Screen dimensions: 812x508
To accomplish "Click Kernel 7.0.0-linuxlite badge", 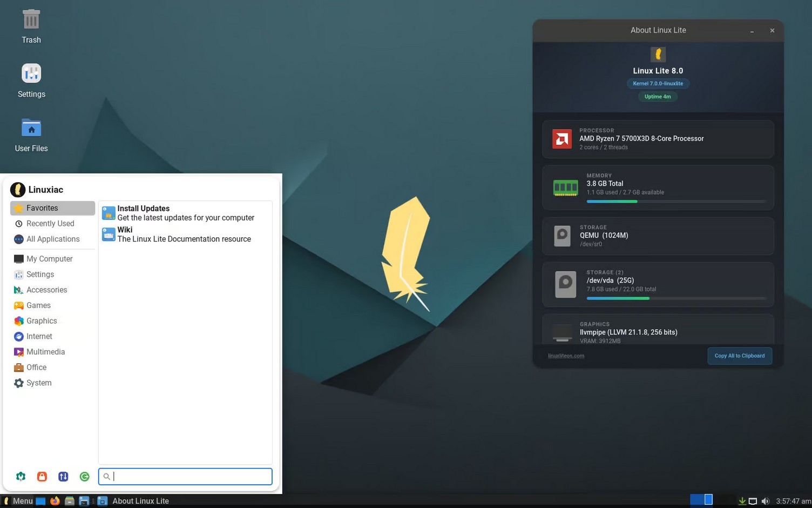I will click(x=658, y=83).
